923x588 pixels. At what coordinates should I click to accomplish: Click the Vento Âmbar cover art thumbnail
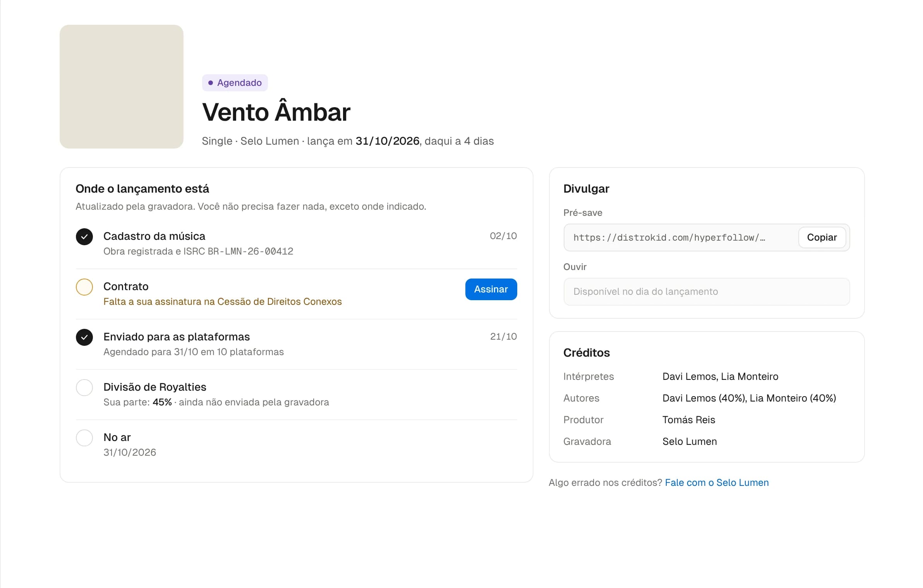pos(122,87)
